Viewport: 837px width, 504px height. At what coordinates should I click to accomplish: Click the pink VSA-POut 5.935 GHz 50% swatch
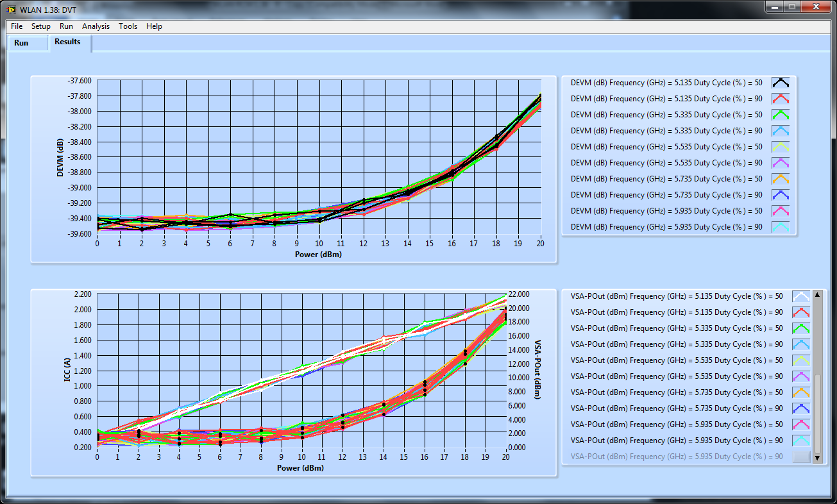(800, 424)
